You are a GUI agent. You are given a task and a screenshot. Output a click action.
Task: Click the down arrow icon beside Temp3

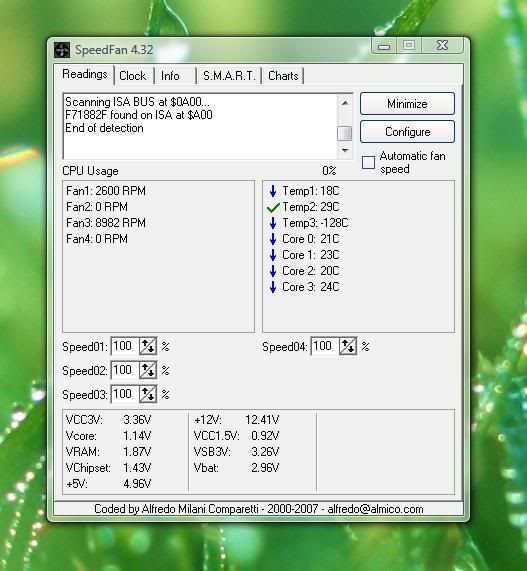coord(273,223)
